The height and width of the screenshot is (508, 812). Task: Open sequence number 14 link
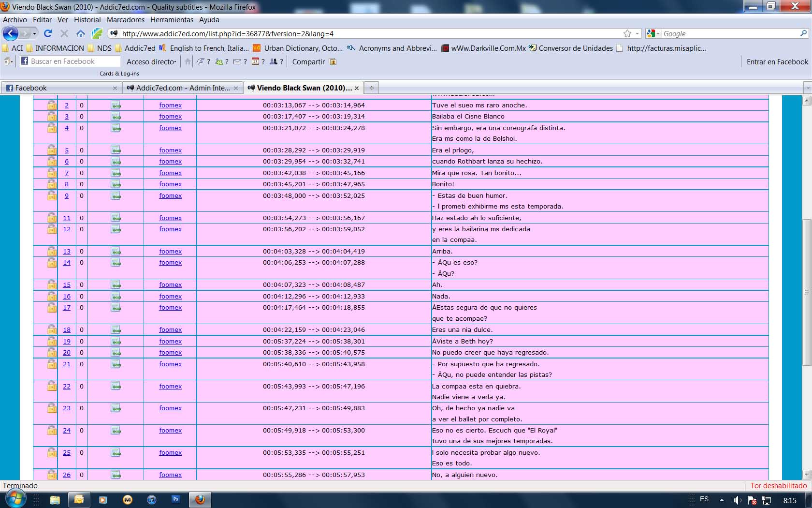click(x=67, y=262)
